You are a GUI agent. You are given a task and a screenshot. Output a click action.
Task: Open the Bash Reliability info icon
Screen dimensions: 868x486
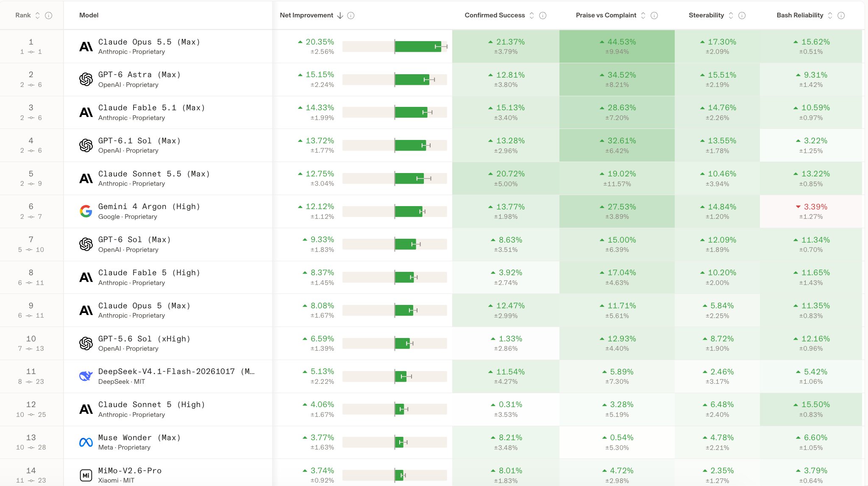point(841,15)
